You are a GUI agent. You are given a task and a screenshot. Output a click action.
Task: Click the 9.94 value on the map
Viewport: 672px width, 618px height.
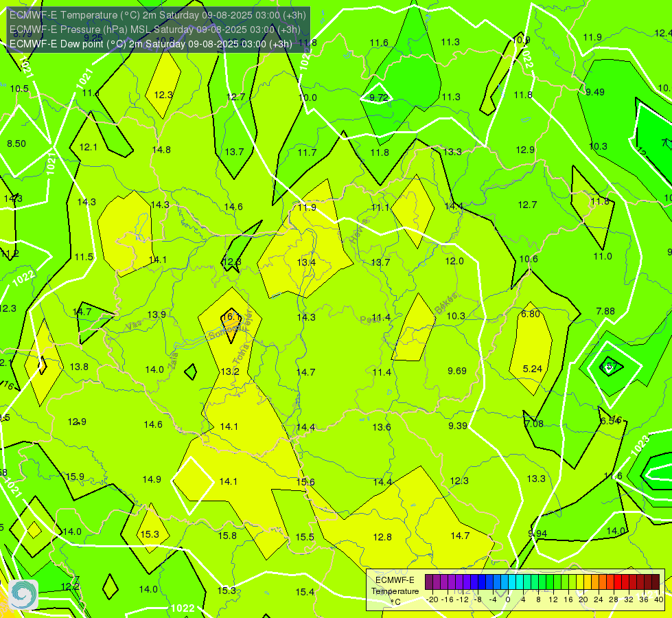(537, 534)
